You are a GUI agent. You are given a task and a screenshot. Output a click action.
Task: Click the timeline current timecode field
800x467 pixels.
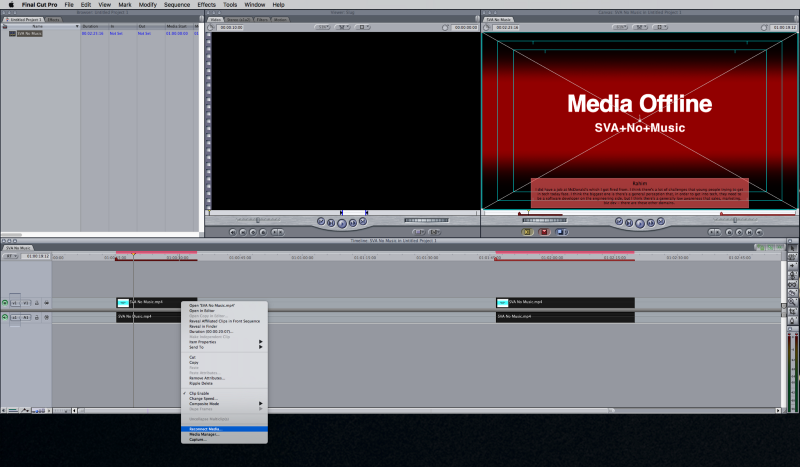coord(36,256)
